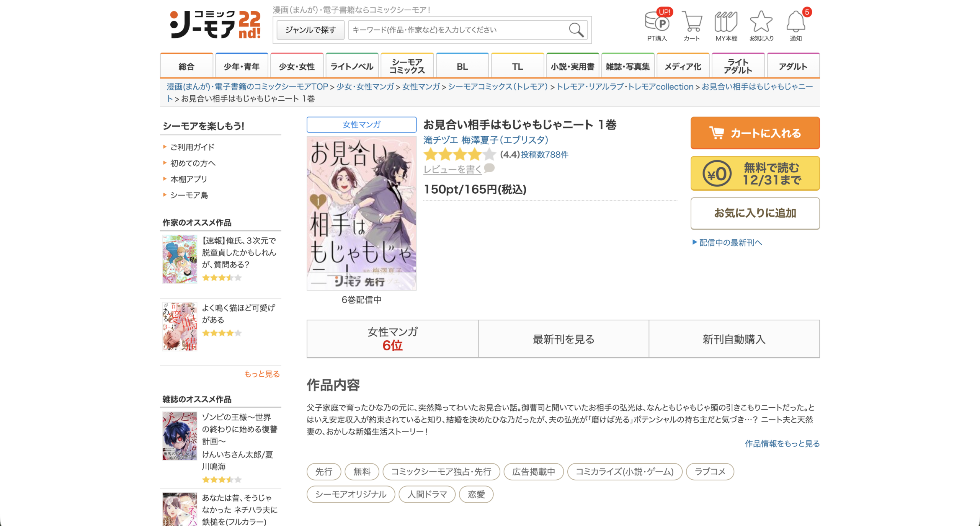The image size is (980, 526).
Task: Select the ライトノベル tab
Action: coord(352,66)
